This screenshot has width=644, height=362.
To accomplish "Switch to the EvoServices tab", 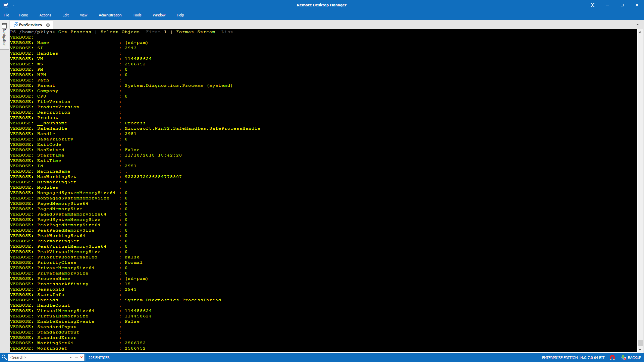I will [x=30, y=24].
